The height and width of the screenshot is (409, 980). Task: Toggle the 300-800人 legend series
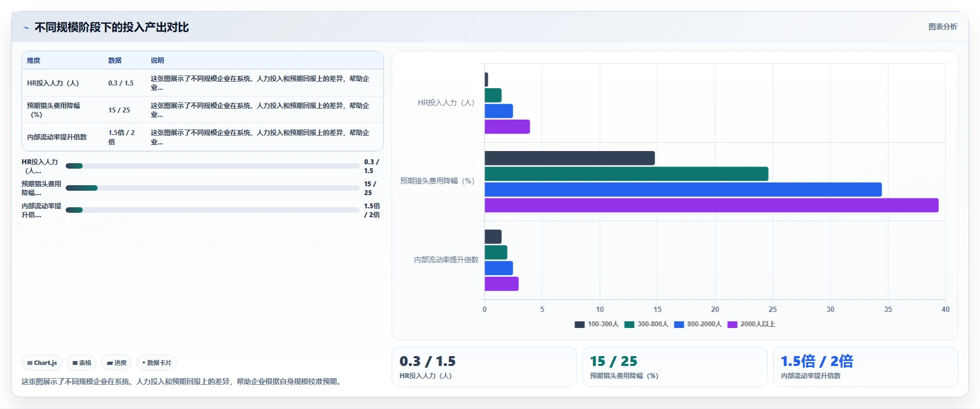click(646, 324)
